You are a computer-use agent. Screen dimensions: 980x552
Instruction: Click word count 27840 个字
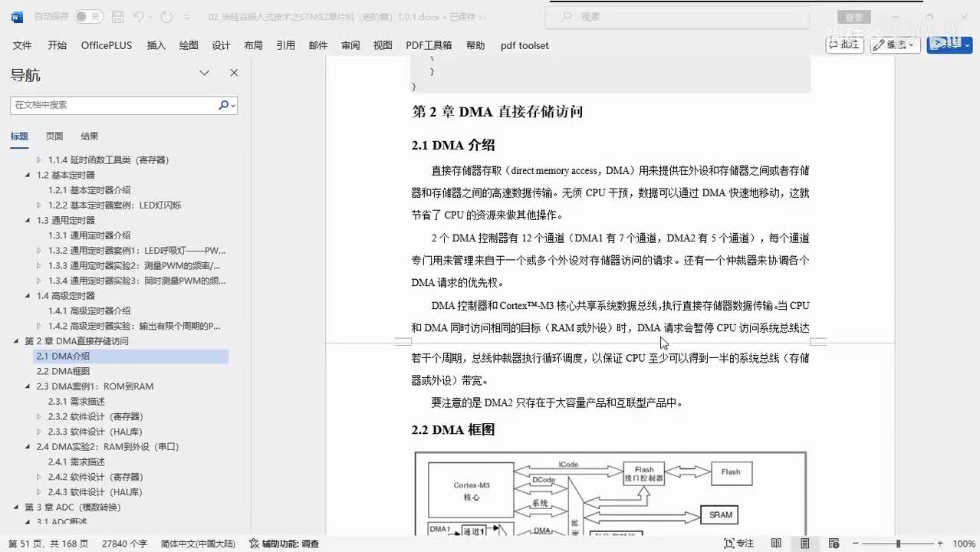124,544
